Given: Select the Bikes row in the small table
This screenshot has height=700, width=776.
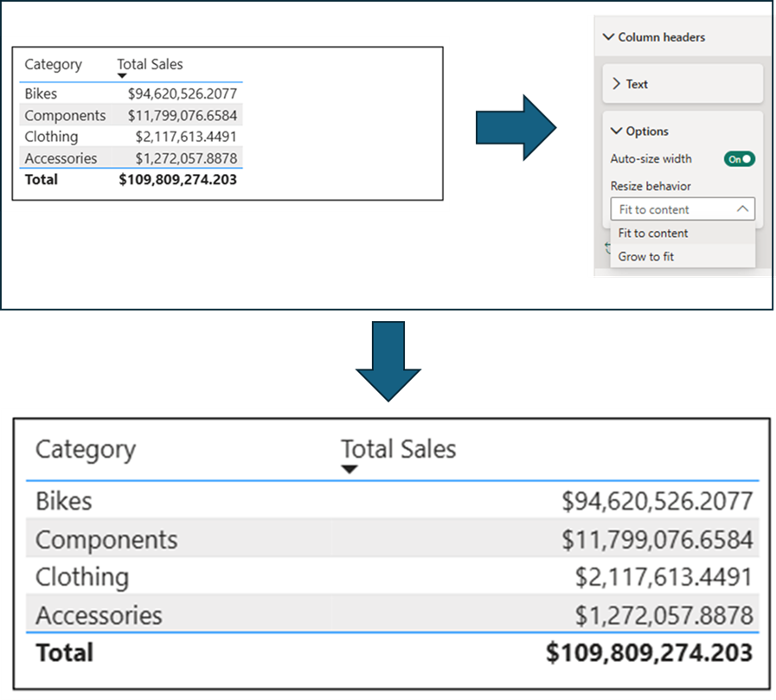Looking at the screenshot, I should pyautogui.click(x=41, y=93).
